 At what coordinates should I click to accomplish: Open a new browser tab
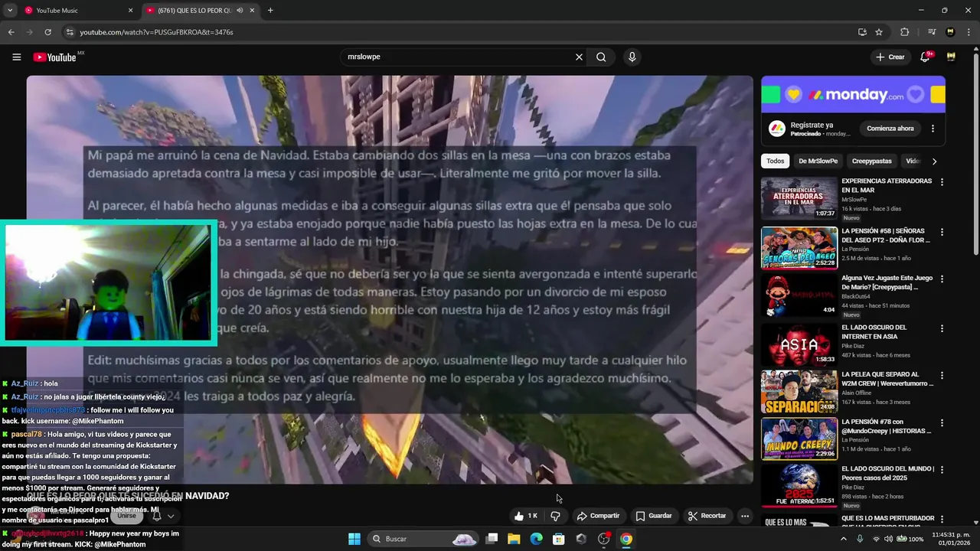coord(270,11)
